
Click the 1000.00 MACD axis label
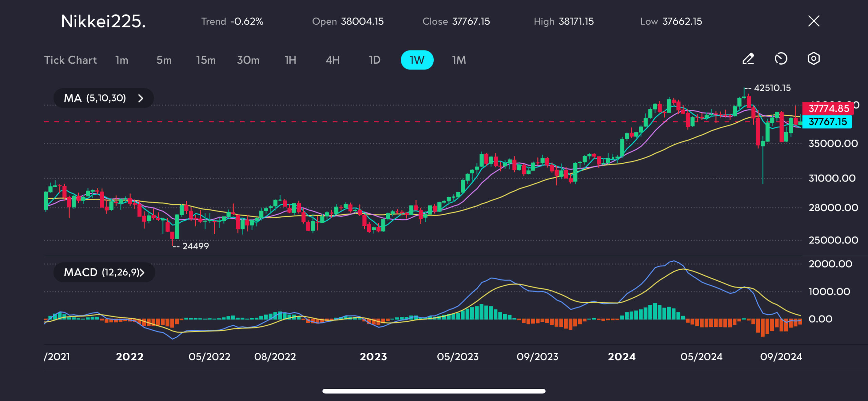[829, 292]
